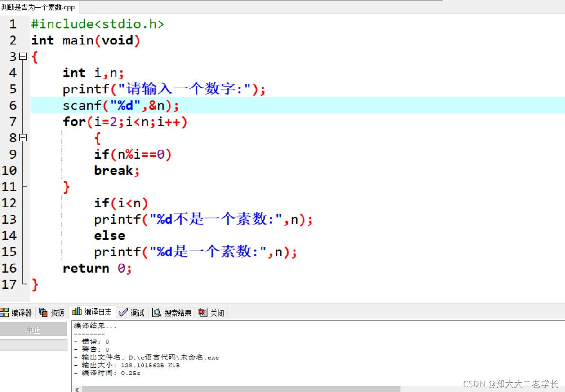
Task: Click the highlighted scanf("%d",&n); line
Action: pyautogui.click(x=121, y=106)
